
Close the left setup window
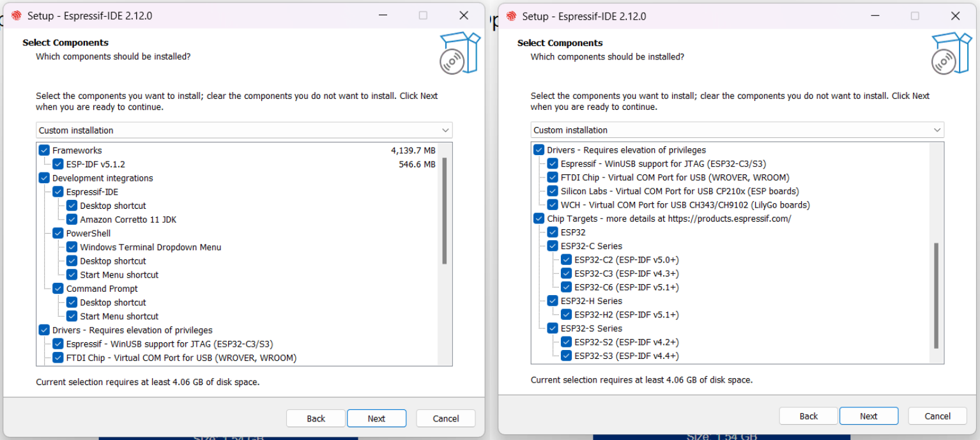click(464, 15)
